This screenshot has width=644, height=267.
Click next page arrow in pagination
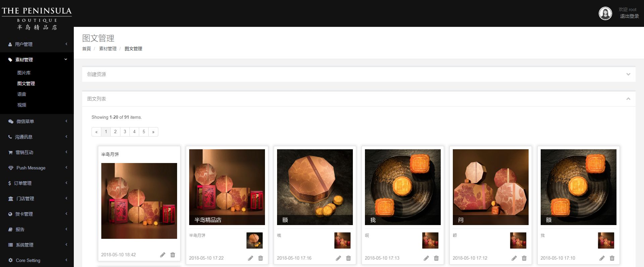pos(153,132)
